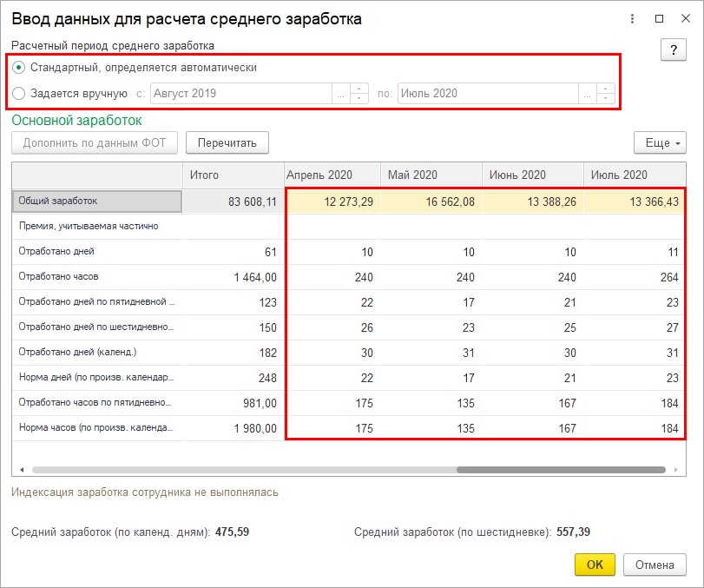Click the Апрель 2020 column header
This screenshot has height=588, width=704.
click(332, 175)
